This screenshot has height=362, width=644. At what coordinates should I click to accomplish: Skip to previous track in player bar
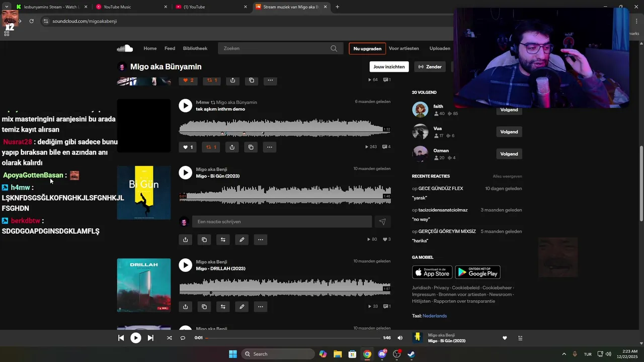pos(121,338)
